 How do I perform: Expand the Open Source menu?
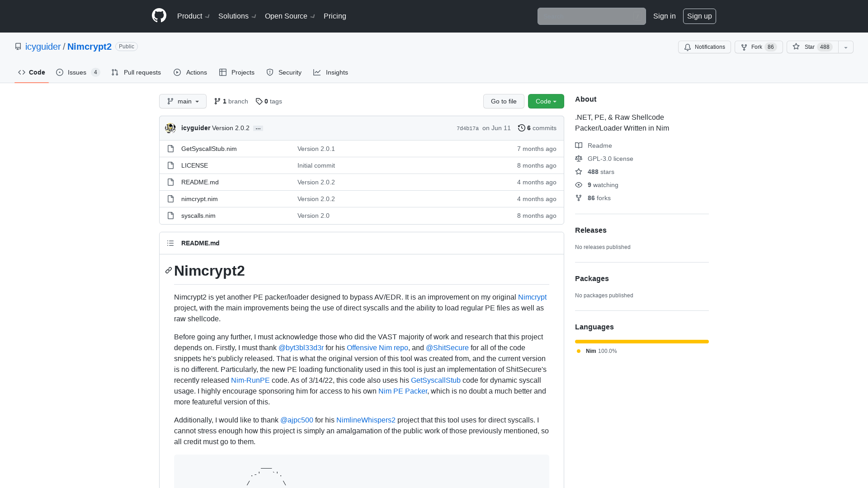point(290,16)
